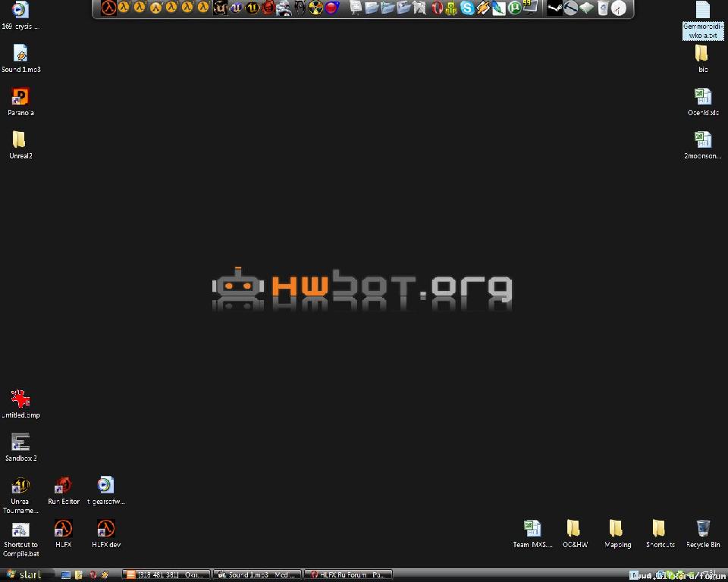728x582 pixels.
Task: Open the recycle bin icon in top dock
Action: 603,8
